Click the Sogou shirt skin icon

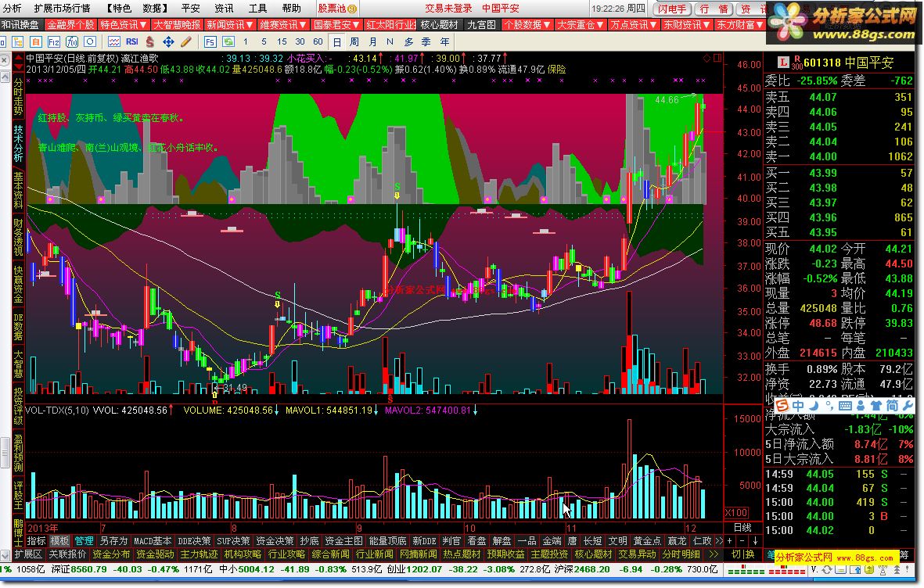[x=875, y=405]
